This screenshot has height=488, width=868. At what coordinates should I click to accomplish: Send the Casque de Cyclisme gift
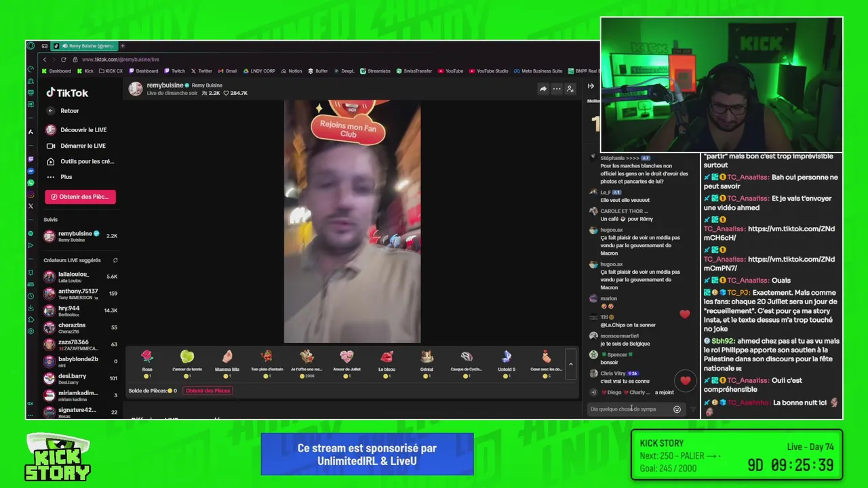tap(467, 364)
